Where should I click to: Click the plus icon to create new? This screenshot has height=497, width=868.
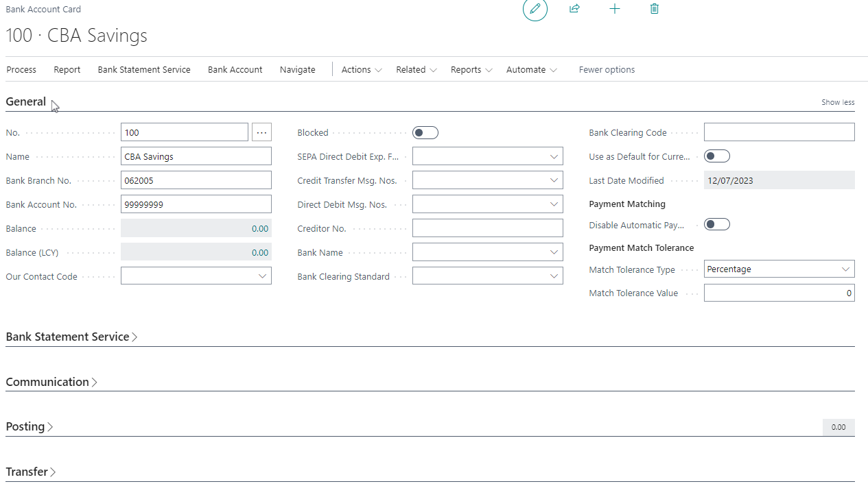(615, 9)
